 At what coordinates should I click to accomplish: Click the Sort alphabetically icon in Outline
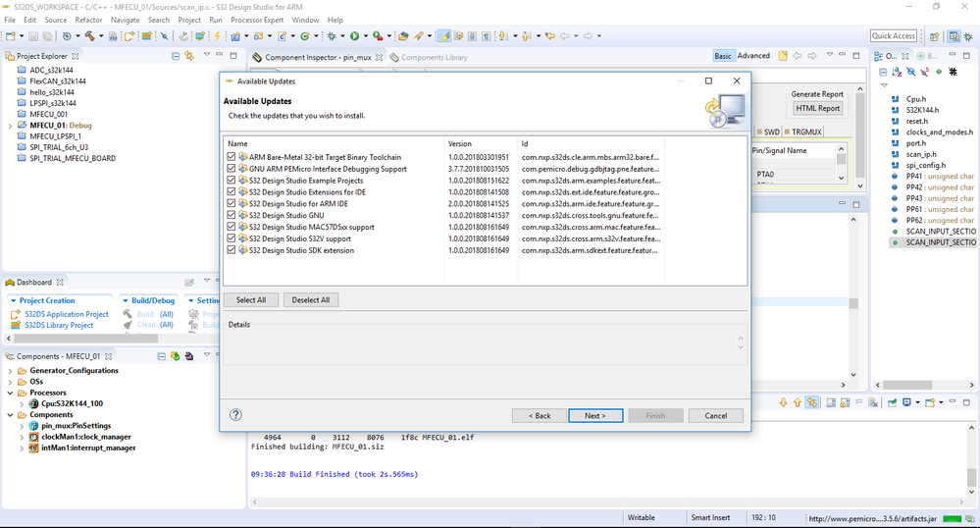(x=897, y=72)
